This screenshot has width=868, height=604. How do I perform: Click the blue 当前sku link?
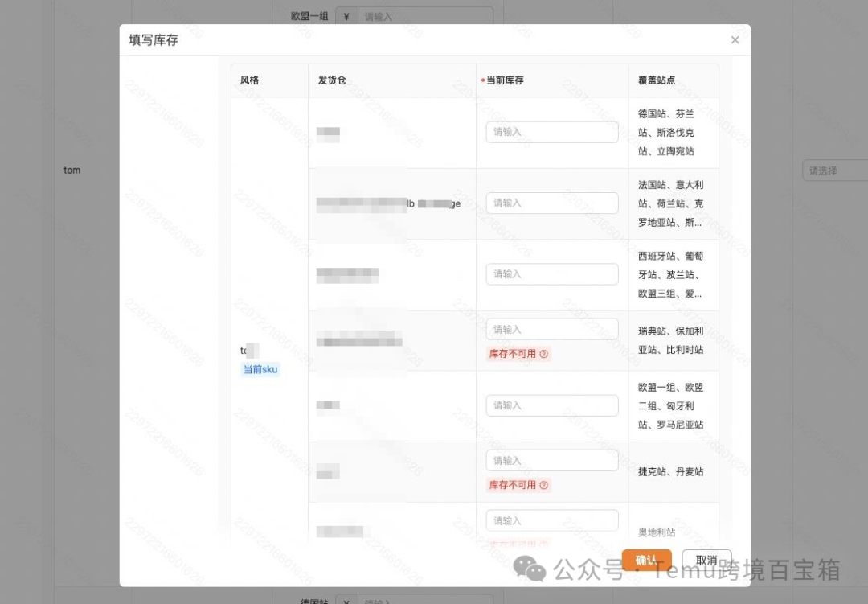259,369
